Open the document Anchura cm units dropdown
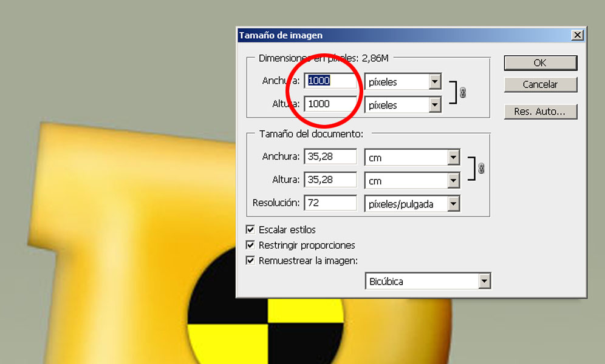The width and height of the screenshot is (605, 364). pos(412,158)
